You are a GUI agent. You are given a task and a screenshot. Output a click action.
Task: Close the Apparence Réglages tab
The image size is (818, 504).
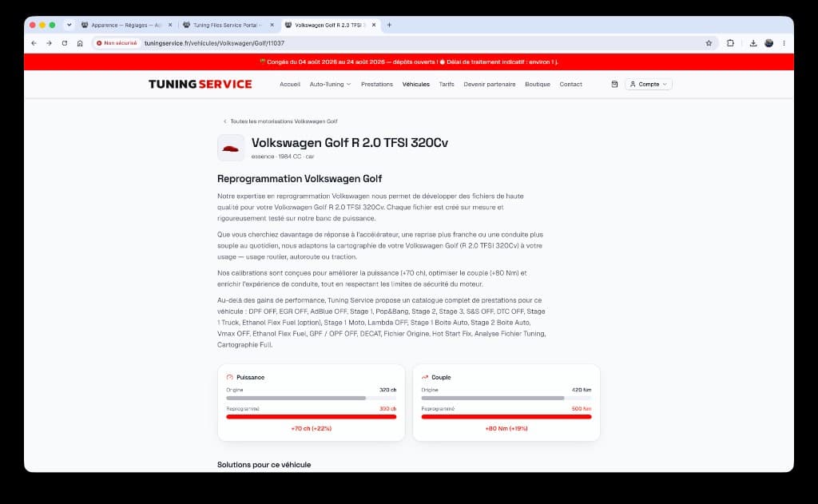click(170, 25)
